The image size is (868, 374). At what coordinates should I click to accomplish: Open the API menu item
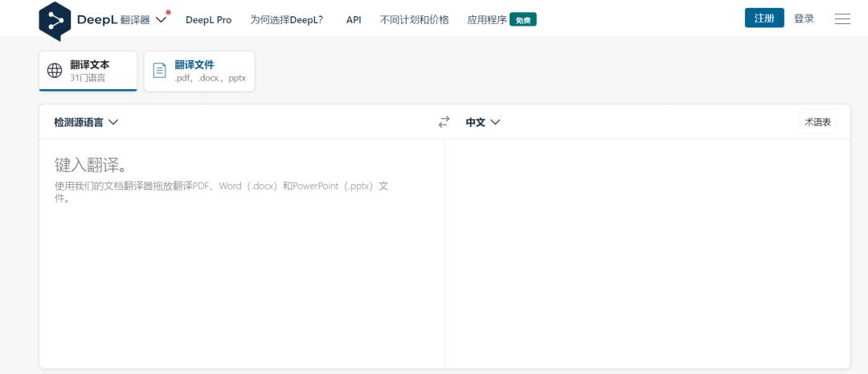(x=354, y=20)
